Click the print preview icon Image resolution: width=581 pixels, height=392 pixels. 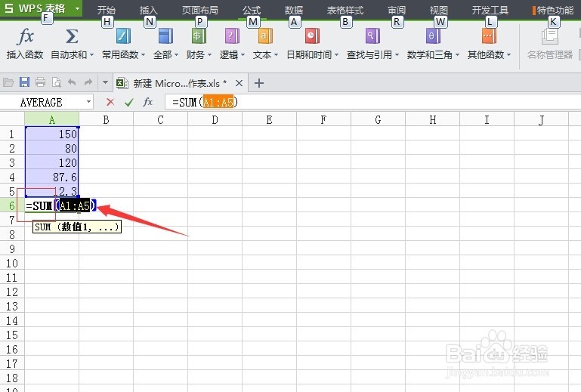57,82
